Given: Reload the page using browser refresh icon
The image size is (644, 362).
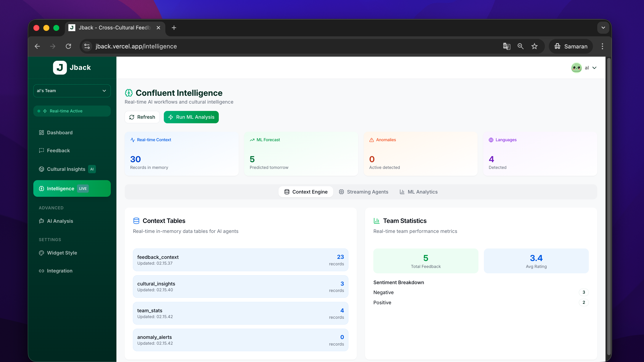Looking at the screenshot, I should 68,46.
